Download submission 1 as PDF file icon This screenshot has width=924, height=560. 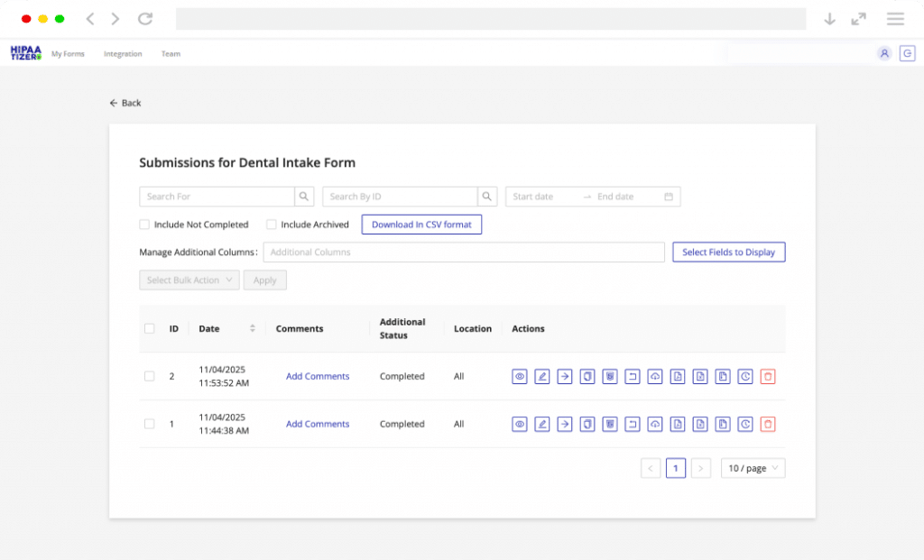click(678, 424)
